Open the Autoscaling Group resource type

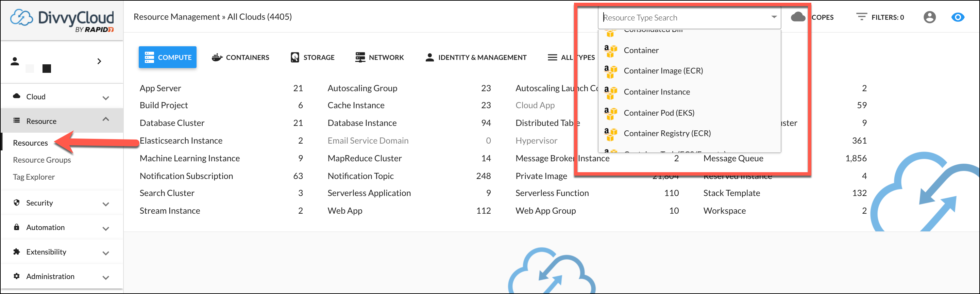point(362,88)
